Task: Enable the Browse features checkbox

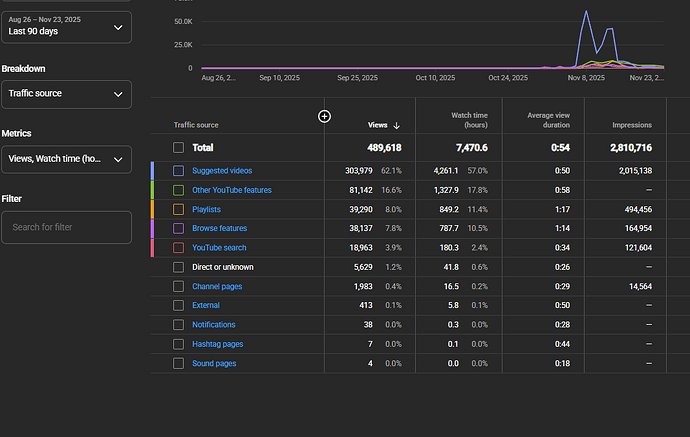Action: (x=178, y=229)
